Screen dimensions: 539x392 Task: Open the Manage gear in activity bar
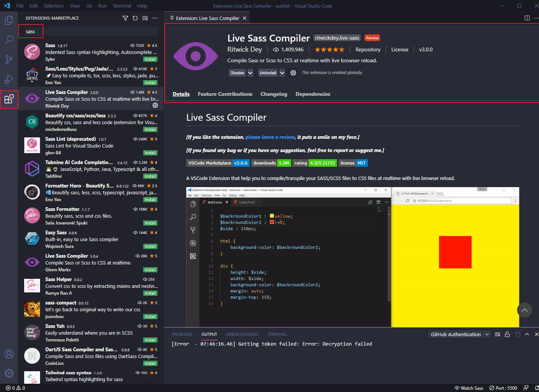pyautogui.click(x=9, y=374)
